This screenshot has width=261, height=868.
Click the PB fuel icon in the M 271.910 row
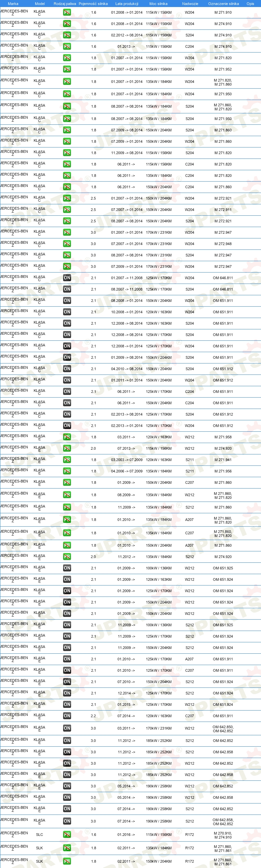pos(67,12)
